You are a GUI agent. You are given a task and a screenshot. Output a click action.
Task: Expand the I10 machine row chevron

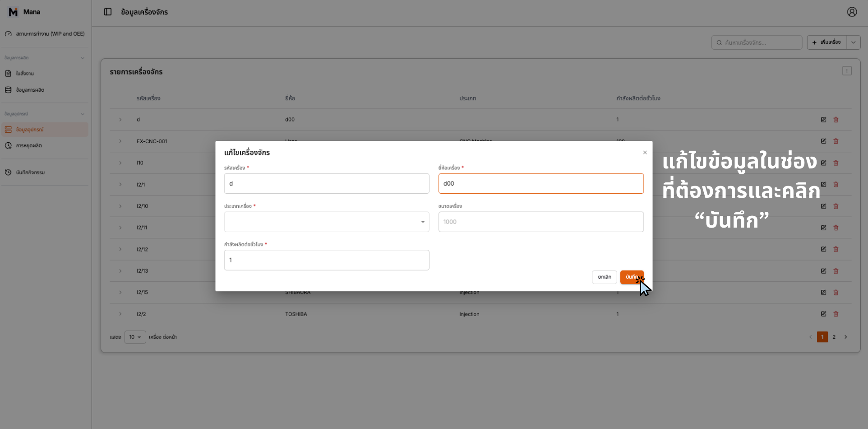120,163
